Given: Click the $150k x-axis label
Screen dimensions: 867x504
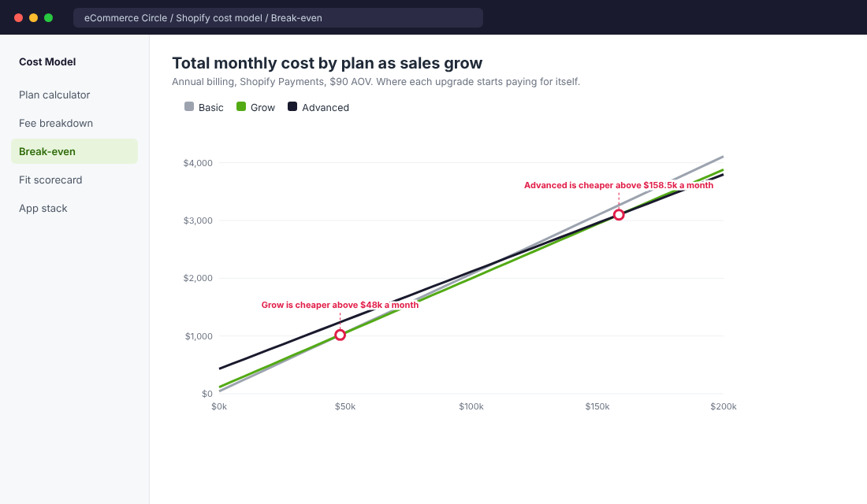Looking at the screenshot, I should tap(597, 406).
